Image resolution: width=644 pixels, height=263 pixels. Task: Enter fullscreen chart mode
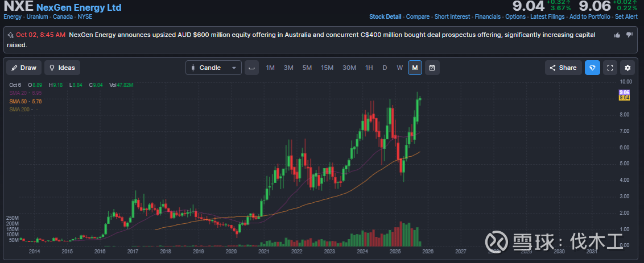coord(610,68)
